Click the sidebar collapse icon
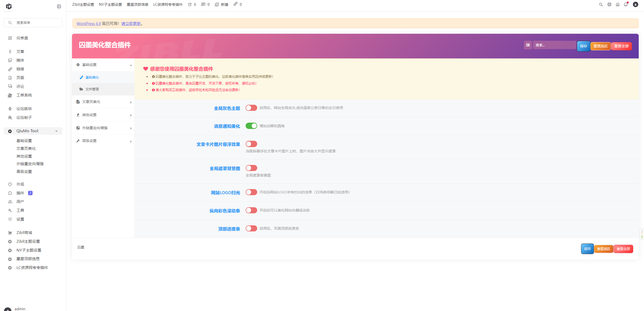 (x=59, y=7)
